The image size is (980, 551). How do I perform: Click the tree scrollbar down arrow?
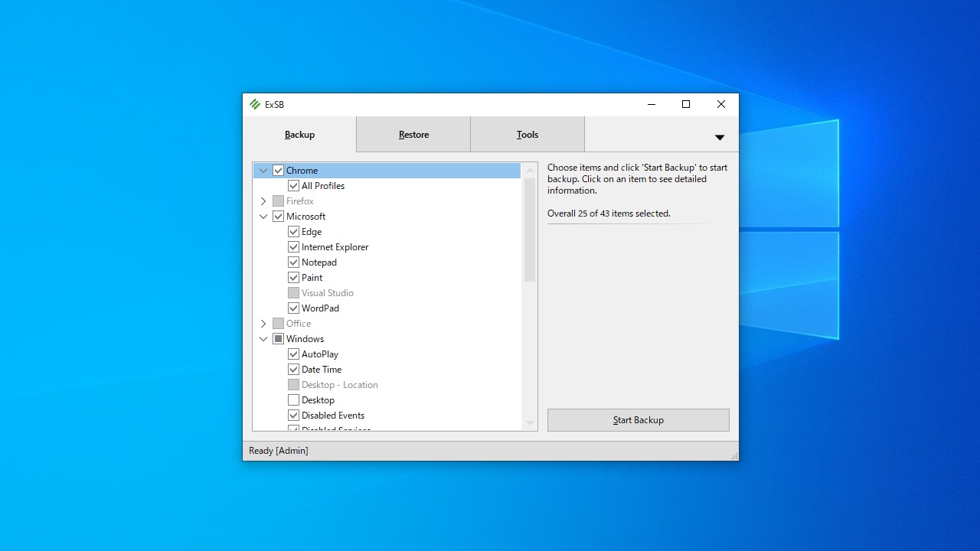click(x=530, y=423)
